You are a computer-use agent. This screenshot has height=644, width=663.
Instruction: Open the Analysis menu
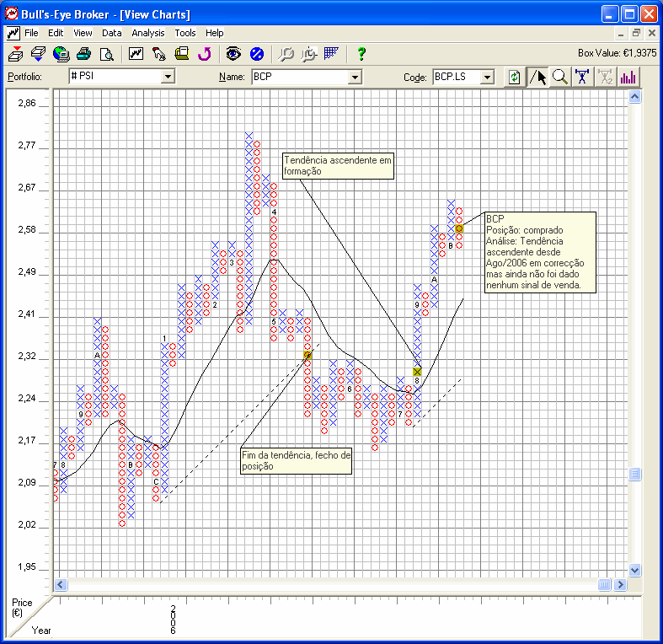click(x=148, y=33)
